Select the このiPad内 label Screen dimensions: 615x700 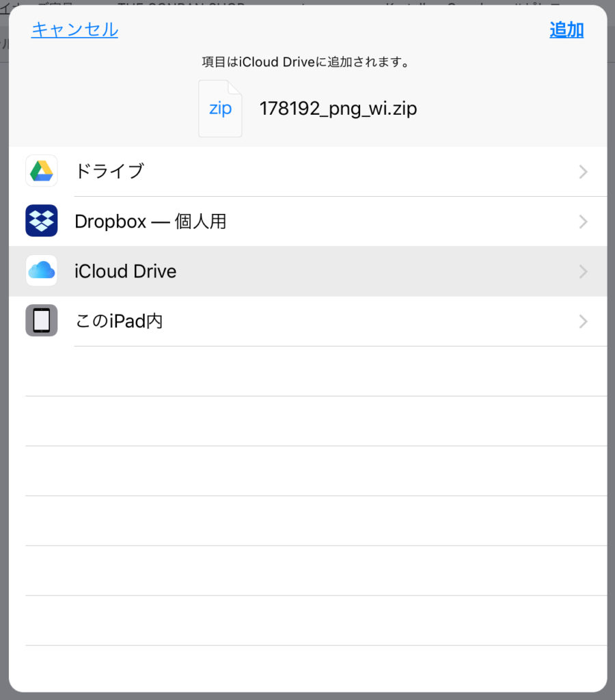tap(119, 321)
